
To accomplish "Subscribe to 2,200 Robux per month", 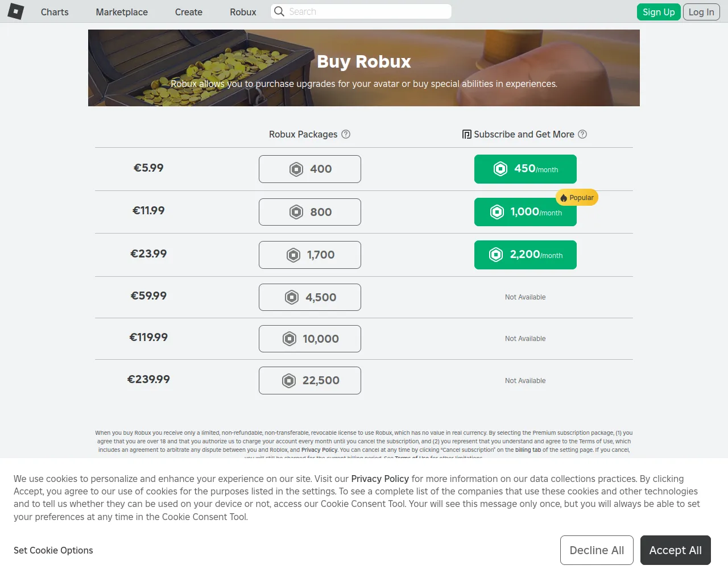I will 525,255.
